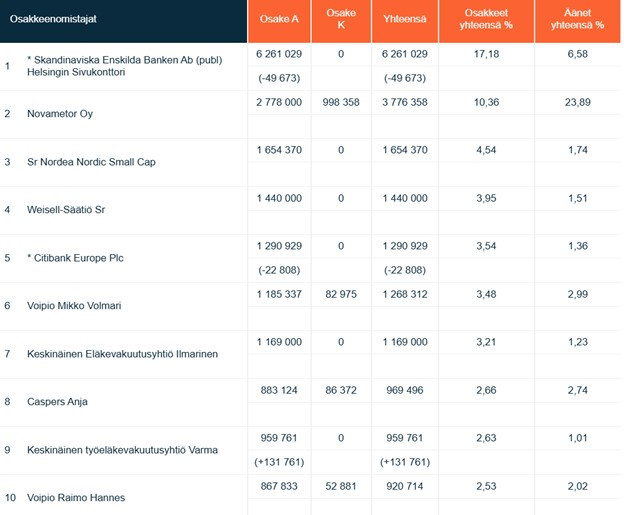Click Osake K value 52 881
624x515 pixels.
pyautogui.click(x=341, y=486)
